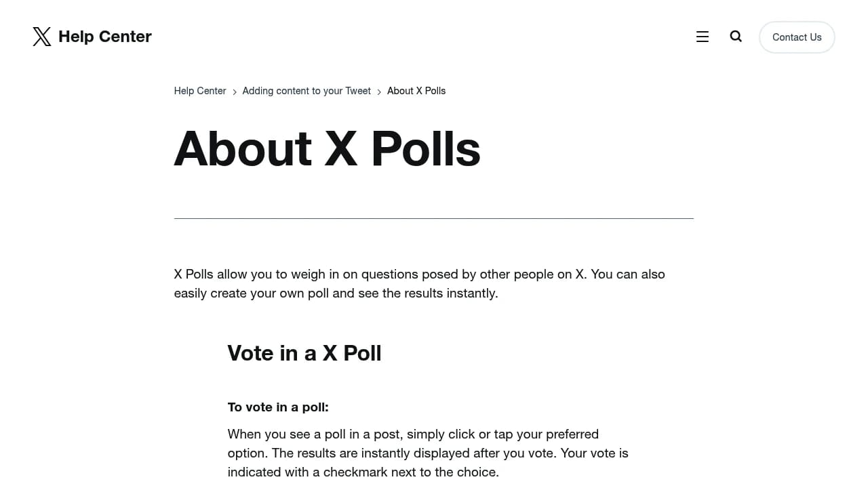Open the Help Center breadcrumb link
Image resolution: width=868 pixels, height=488 pixels.
[x=199, y=91]
